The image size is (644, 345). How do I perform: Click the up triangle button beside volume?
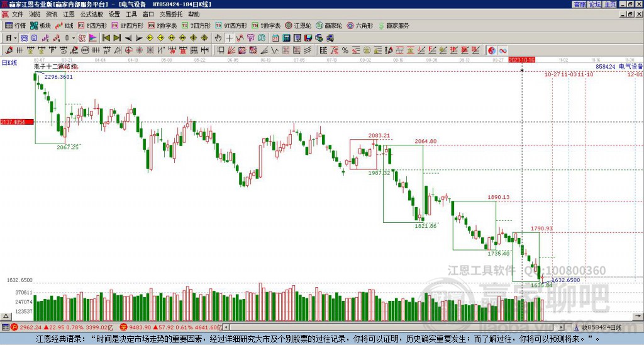tap(6, 316)
